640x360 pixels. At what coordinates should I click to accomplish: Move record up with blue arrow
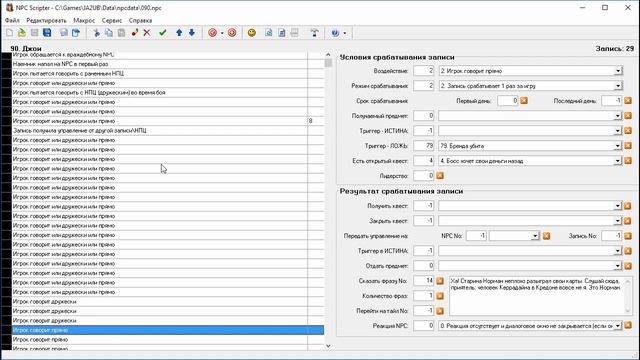click(179, 33)
